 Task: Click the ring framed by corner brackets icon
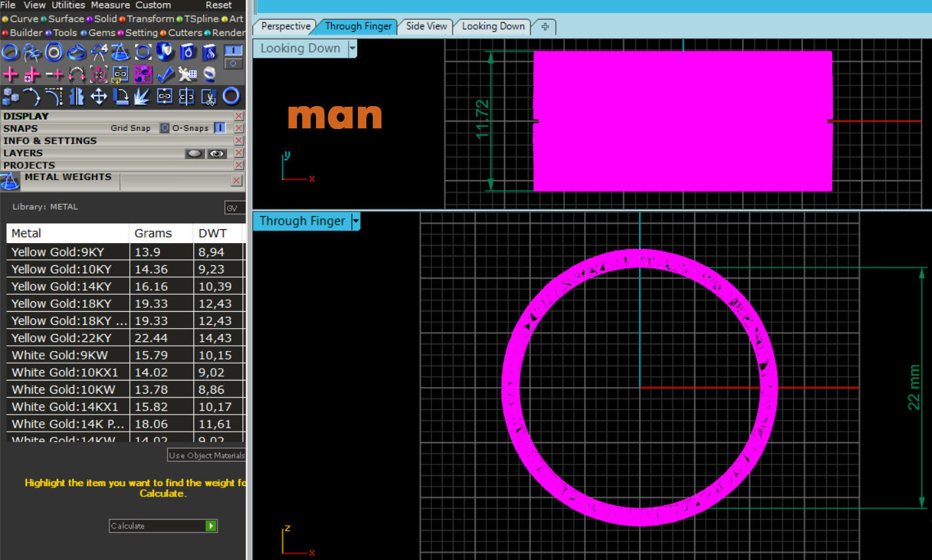tap(143, 52)
